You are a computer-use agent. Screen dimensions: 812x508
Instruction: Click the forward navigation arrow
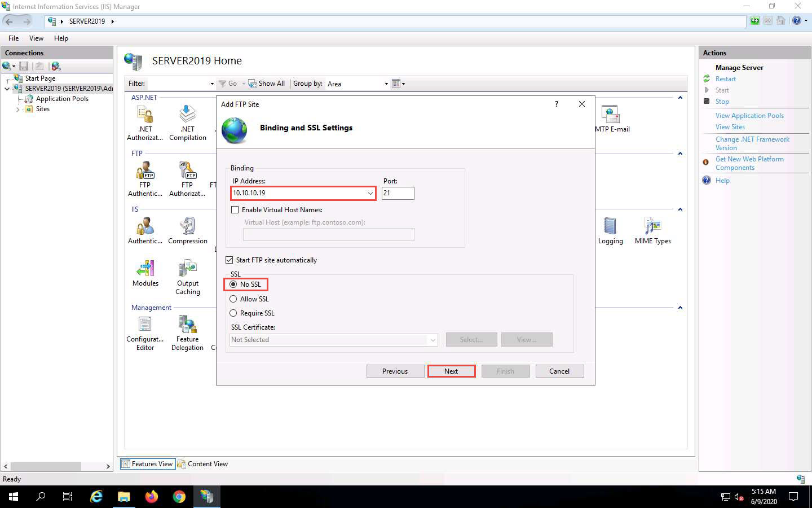(x=27, y=21)
